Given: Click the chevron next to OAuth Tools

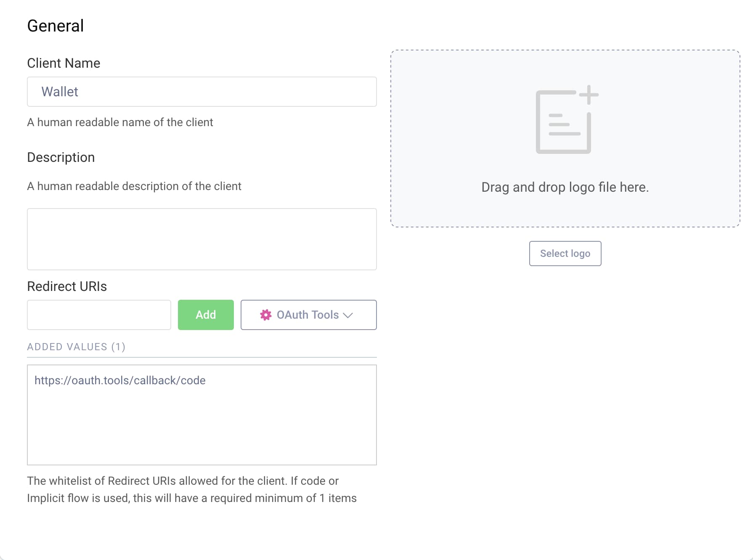Looking at the screenshot, I should (348, 315).
